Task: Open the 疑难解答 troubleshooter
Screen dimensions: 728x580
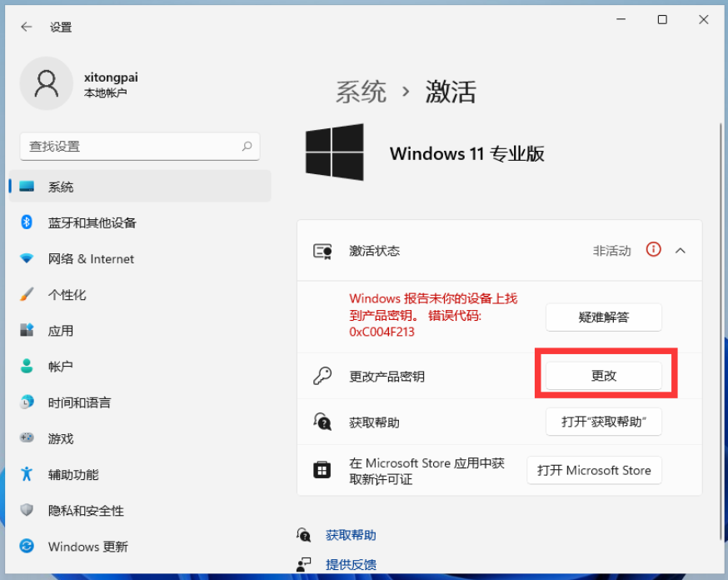Action: pos(604,317)
